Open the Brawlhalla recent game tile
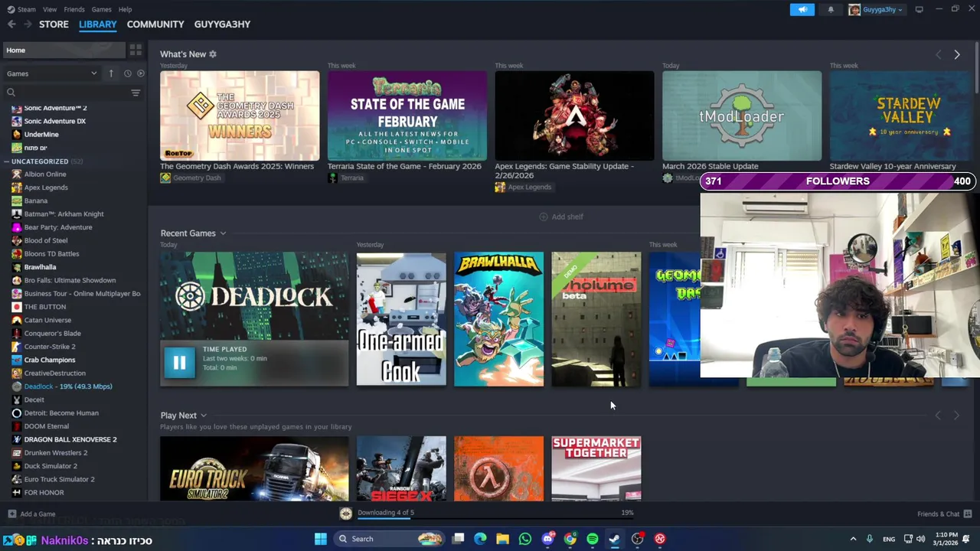 click(499, 319)
